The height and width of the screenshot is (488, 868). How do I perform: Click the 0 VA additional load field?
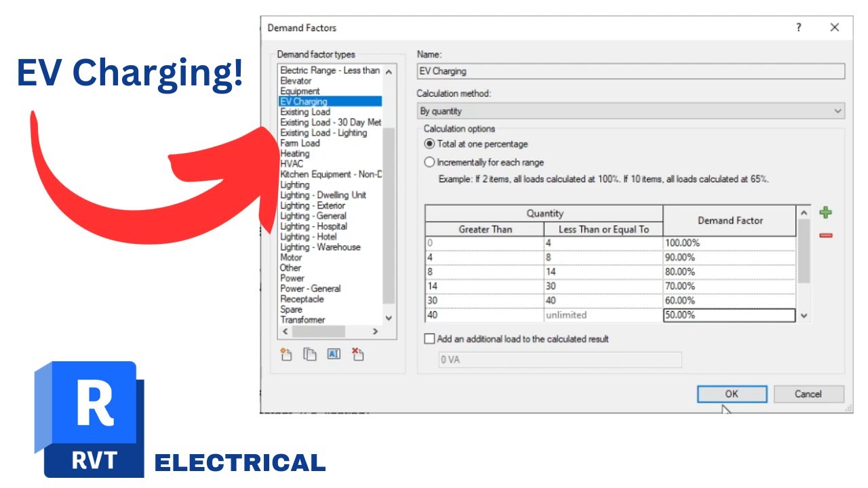(560, 360)
